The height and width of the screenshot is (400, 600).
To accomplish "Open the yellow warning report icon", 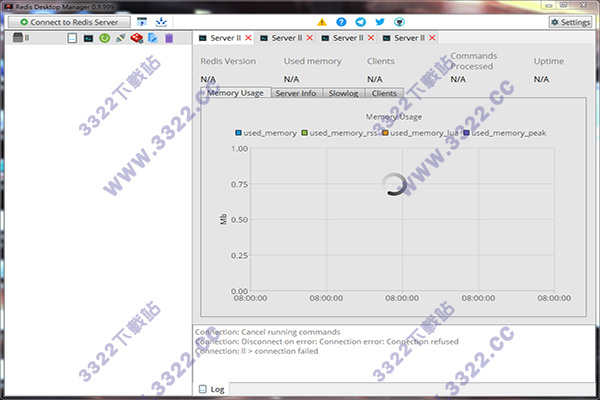I will tap(322, 22).
